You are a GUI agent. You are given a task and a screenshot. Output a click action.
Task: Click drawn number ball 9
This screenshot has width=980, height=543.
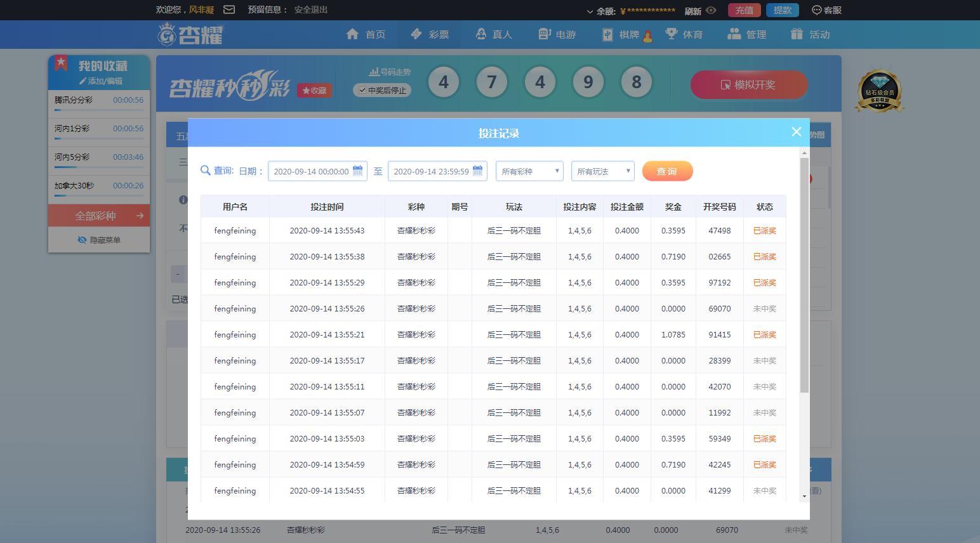pyautogui.click(x=588, y=82)
